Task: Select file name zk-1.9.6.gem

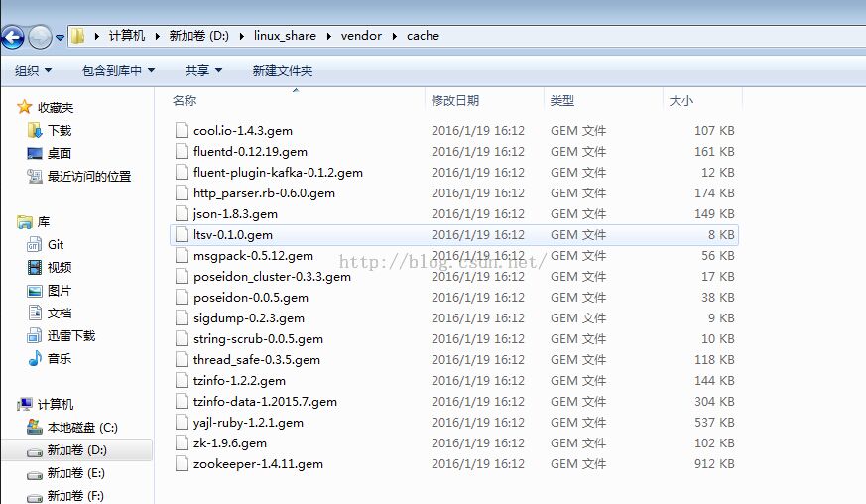Action: coord(230,443)
